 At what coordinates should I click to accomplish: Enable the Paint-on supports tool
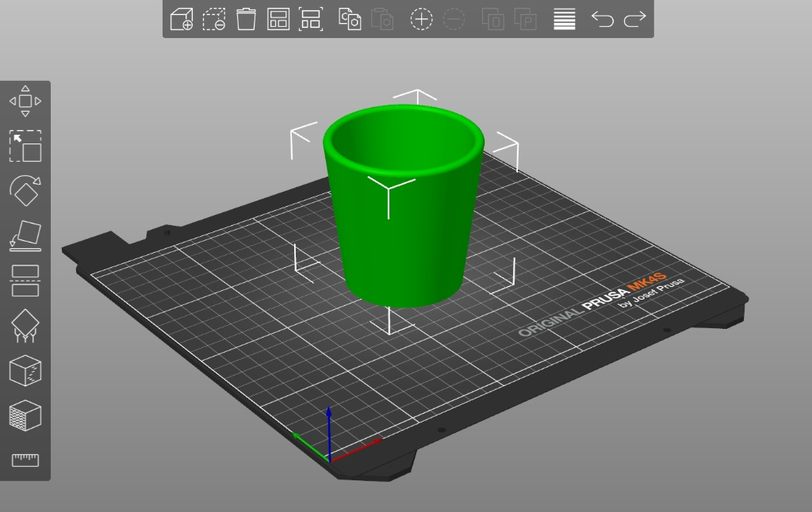tap(25, 326)
